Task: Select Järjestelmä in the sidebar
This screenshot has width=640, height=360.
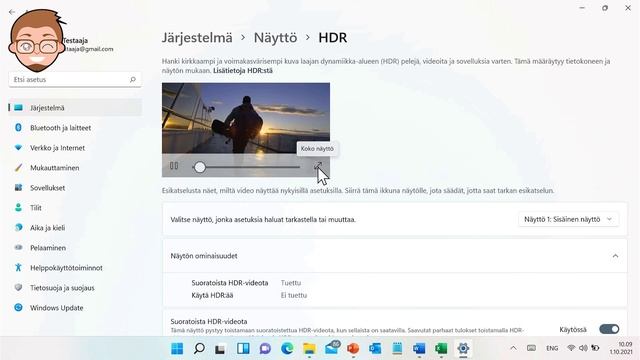Action: [75, 108]
